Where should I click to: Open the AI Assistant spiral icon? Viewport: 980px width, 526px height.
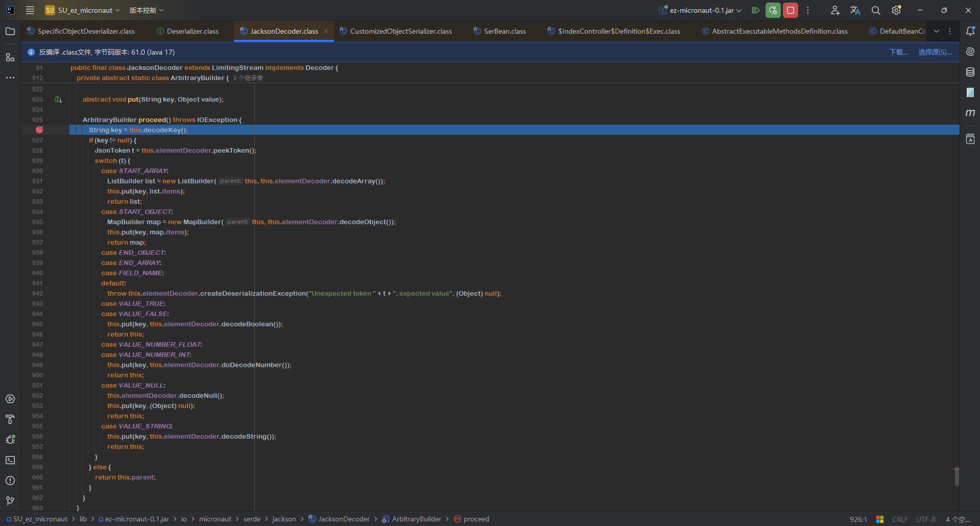click(x=970, y=52)
